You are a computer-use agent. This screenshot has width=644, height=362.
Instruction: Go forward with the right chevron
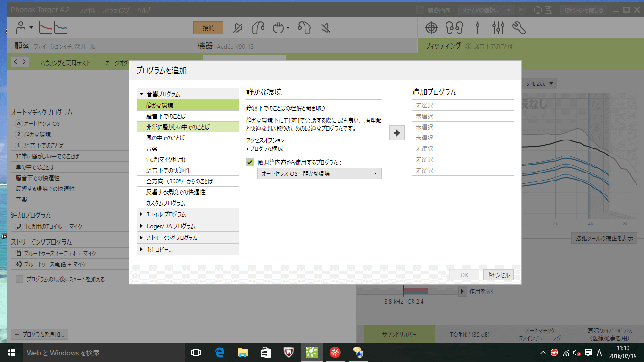tap(24, 62)
